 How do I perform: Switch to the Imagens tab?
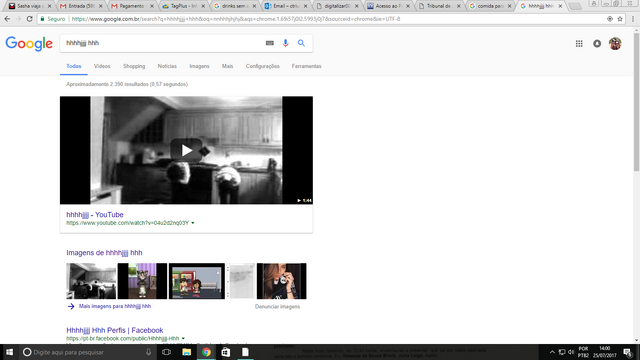pos(199,66)
